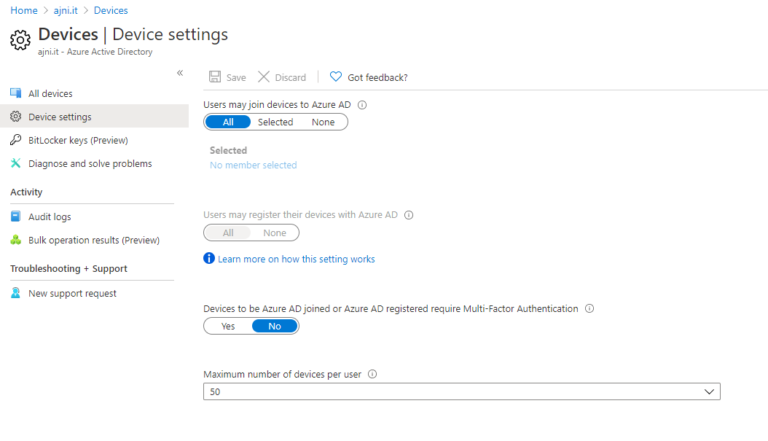Choose None for register devices setting
The height and width of the screenshot is (441, 768).
(x=274, y=233)
